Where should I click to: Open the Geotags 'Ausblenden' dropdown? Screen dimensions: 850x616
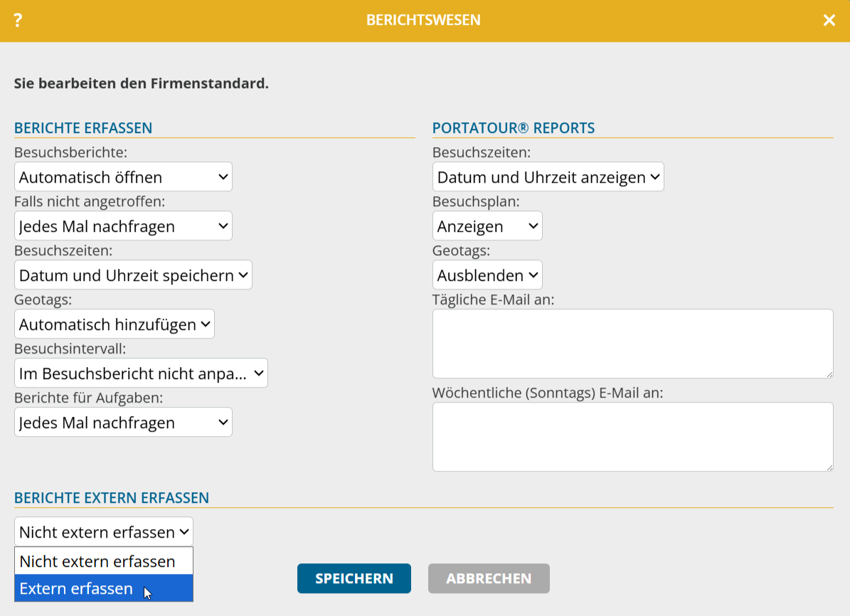click(x=487, y=275)
